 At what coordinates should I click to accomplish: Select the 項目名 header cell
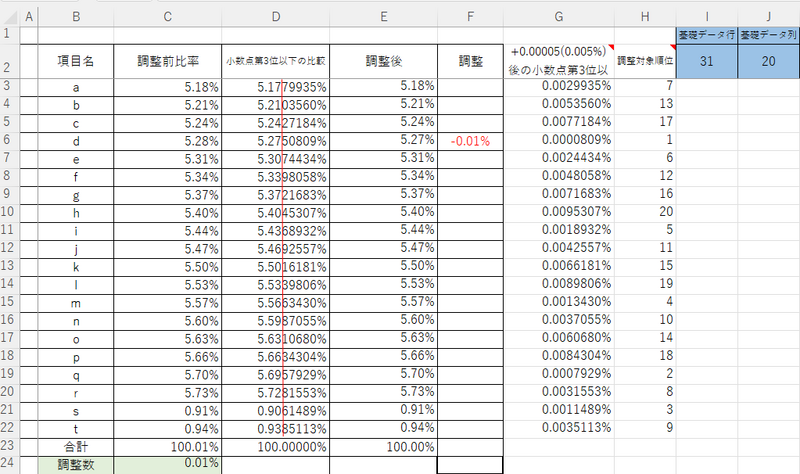click(76, 60)
